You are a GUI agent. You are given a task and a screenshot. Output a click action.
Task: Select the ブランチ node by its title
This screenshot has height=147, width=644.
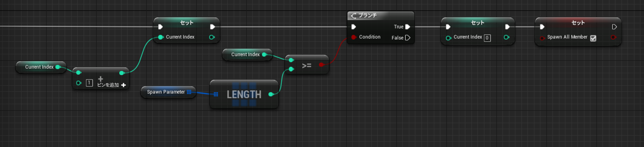point(367,15)
